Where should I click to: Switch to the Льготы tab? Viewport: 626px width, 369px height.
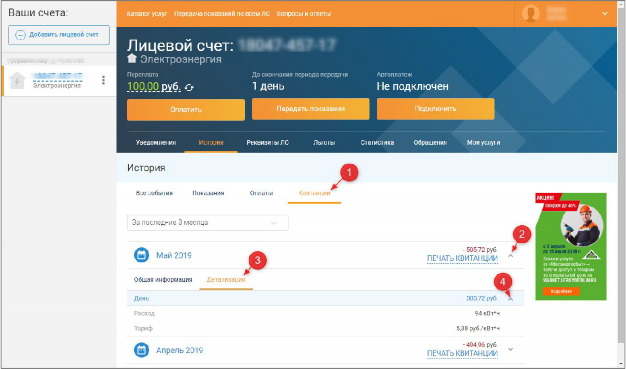point(324,143)
